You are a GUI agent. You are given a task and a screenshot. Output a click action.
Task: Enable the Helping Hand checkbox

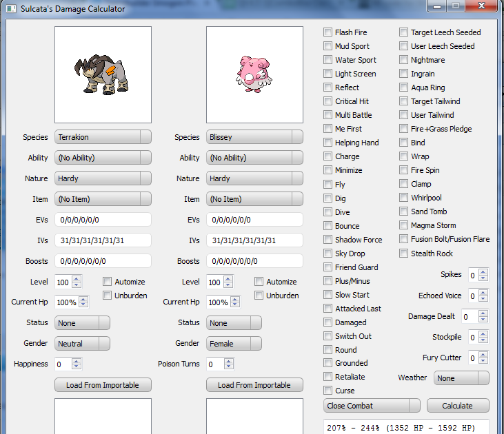[x=327, y=143]
